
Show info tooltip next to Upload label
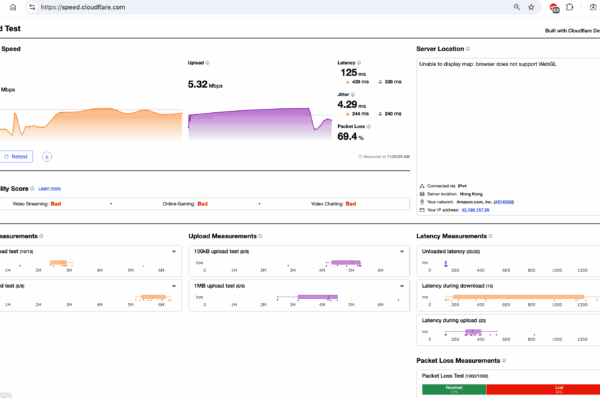207,63
